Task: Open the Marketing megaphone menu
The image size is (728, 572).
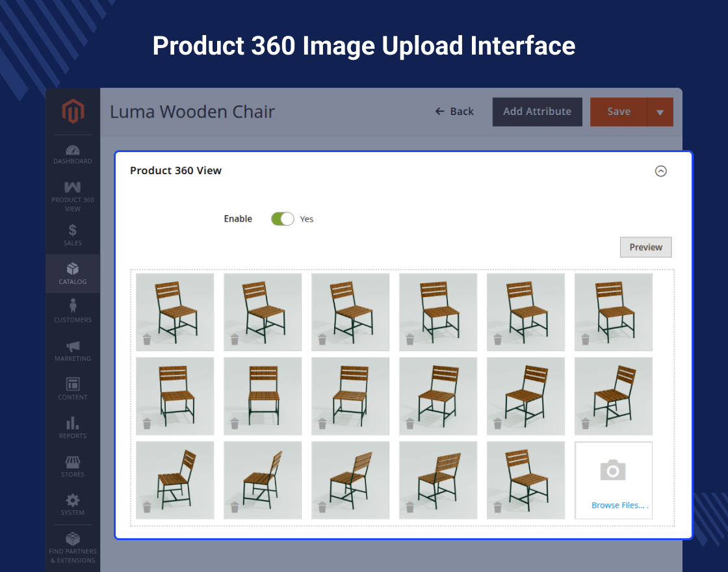Action: [73, 351]
